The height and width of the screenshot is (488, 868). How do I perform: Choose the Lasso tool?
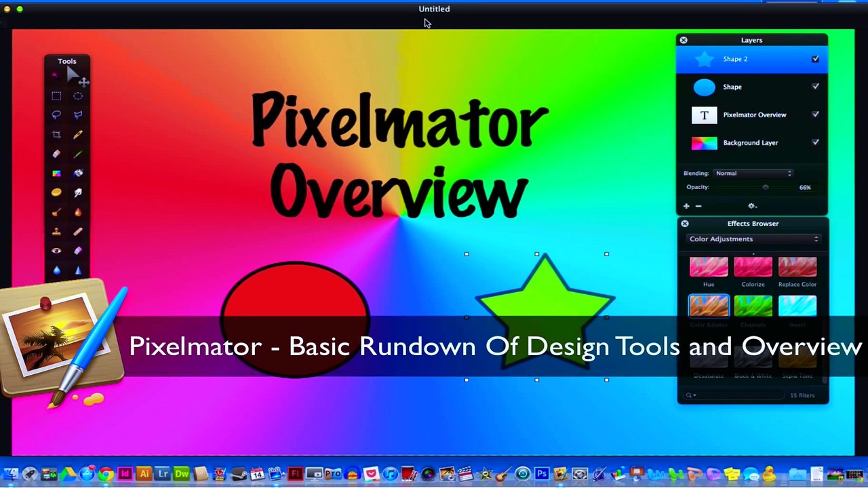56,115
